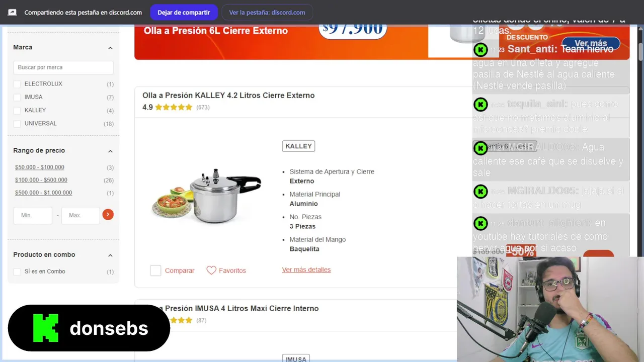Click Sant_anti's green chat avatar icon
Screen dimensions: 644x362
[480, 49]
